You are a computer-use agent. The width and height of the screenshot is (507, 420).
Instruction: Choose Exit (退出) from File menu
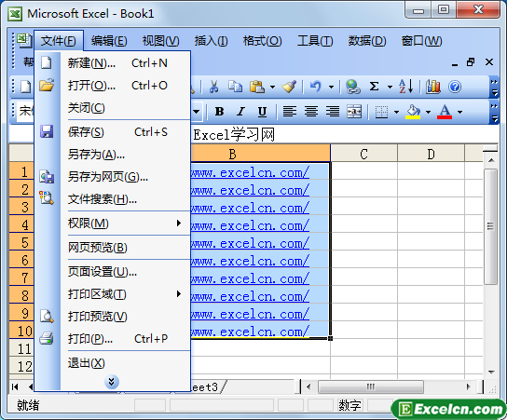tap(125, 363)
